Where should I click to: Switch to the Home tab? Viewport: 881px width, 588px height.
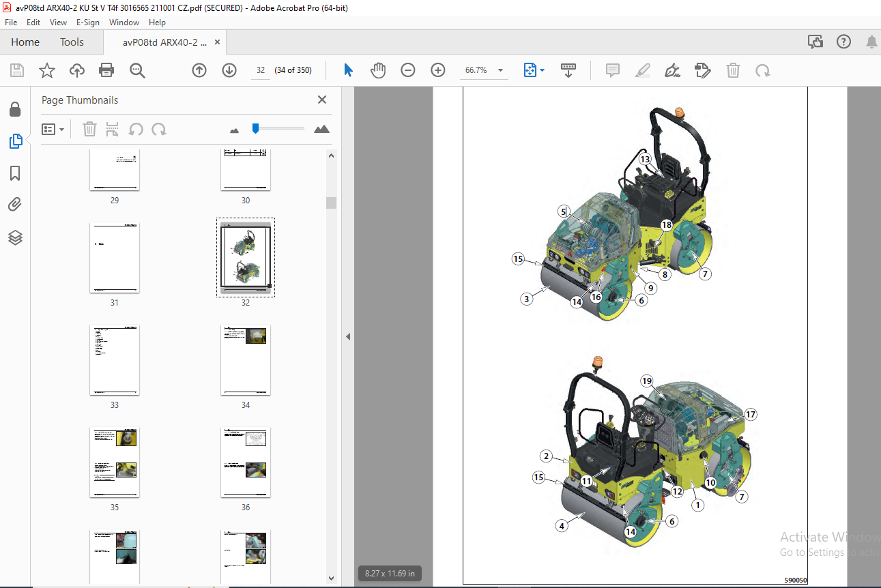pyautogui.click(x=25, y=42)
